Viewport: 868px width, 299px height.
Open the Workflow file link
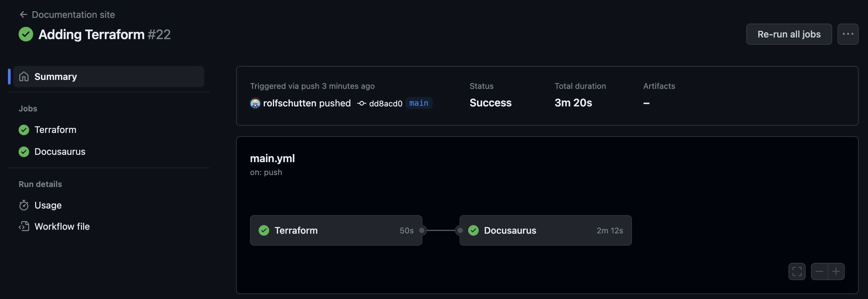coord(62,226)
